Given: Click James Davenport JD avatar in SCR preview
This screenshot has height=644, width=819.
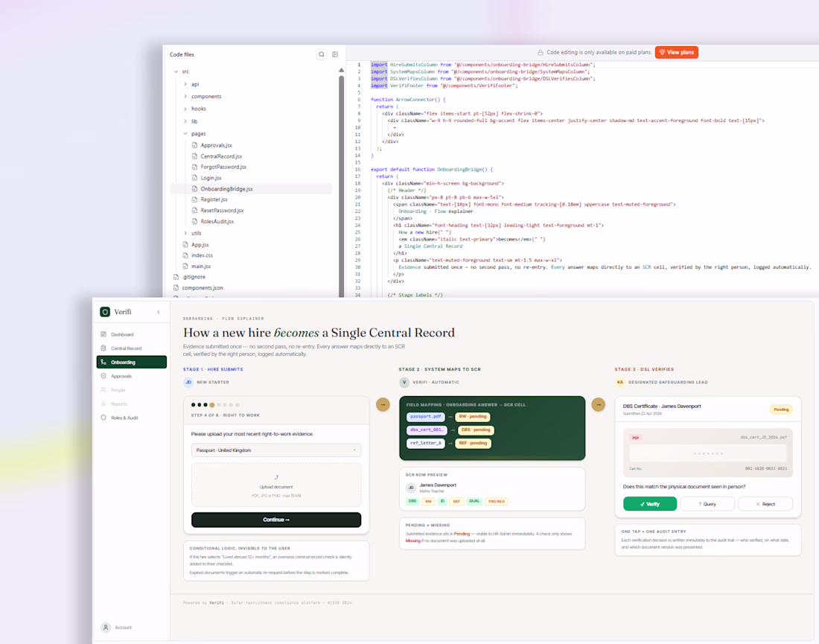Looking at the screenshot, I should pos(411,488).
